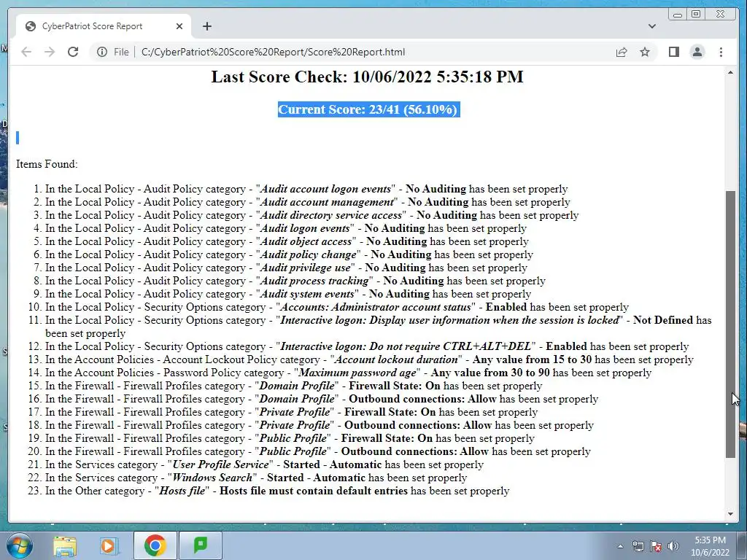This screenshot has width=747, height=560.
Task: Share this page via the share icon
Action: tap(622, 52)
